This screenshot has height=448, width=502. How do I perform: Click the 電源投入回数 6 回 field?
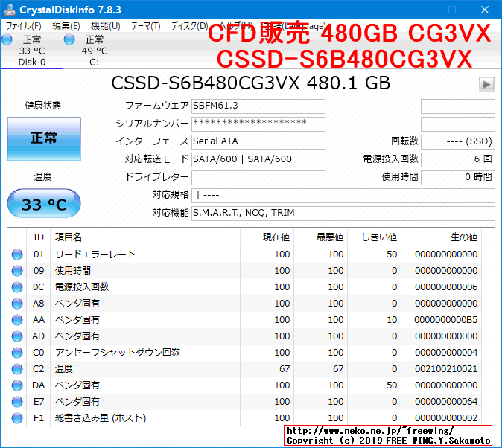point(458,160)
